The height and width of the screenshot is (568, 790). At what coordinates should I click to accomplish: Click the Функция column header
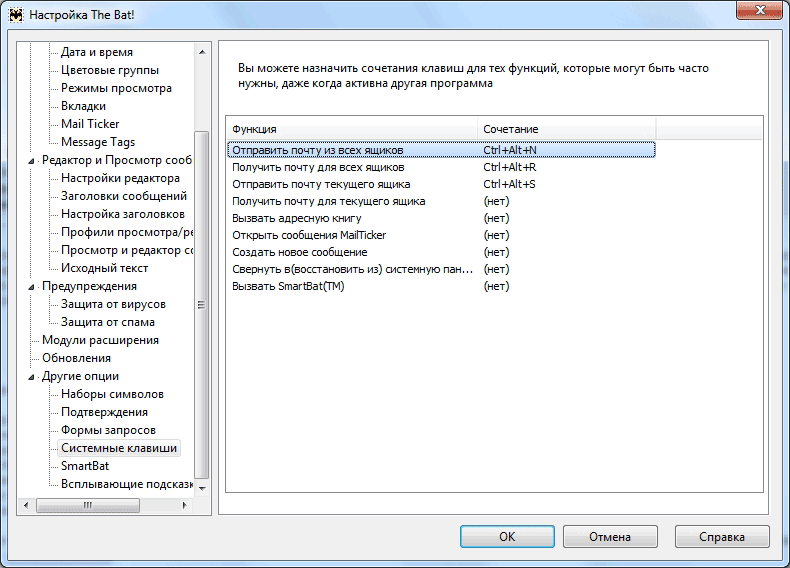point(352,129)
